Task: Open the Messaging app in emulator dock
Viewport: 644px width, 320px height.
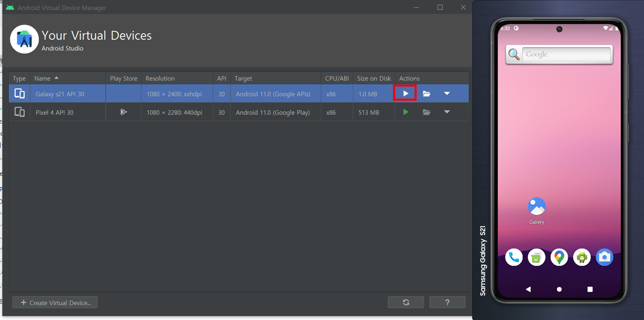Action: tap(536, 257)
